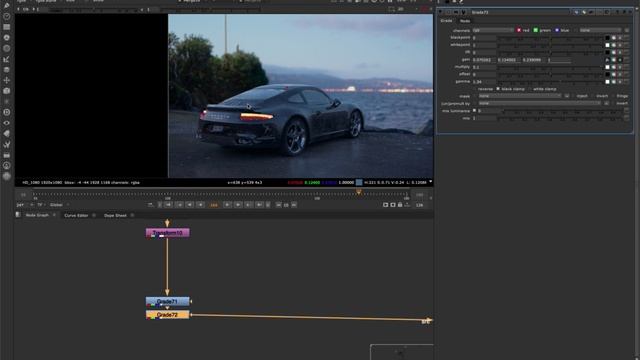Open the Global frame range dropdown
The height and width of the screenshot is (360, 640).
[60, 205]
